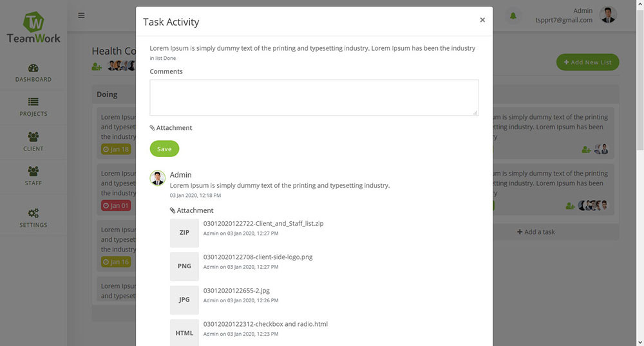Image resolution: width=644 pixels, height=346 pixels.
Task: Open the Admin profile avatar menu
Action: coord(608,15)
